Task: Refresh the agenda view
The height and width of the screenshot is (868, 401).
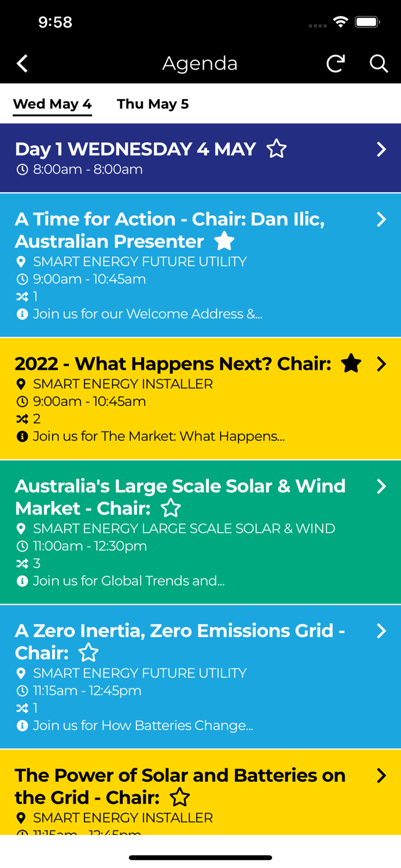Action: click(336, 63)
